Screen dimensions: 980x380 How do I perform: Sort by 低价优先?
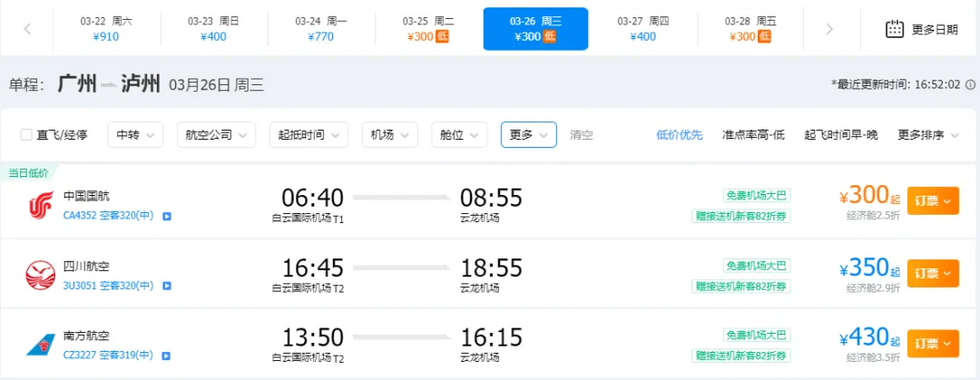[680, 134]
